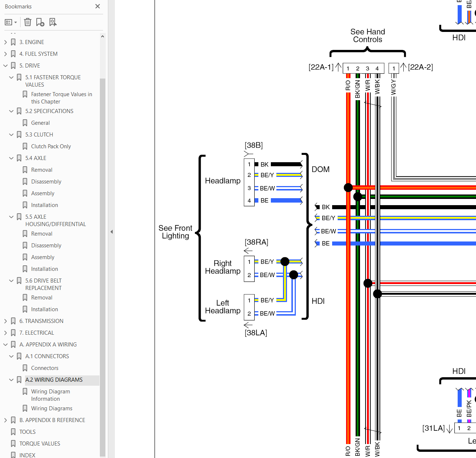Collapse the 5.3 CLUTCH section
This screenshot has width=476, height=458.
[x=11, y=135]
